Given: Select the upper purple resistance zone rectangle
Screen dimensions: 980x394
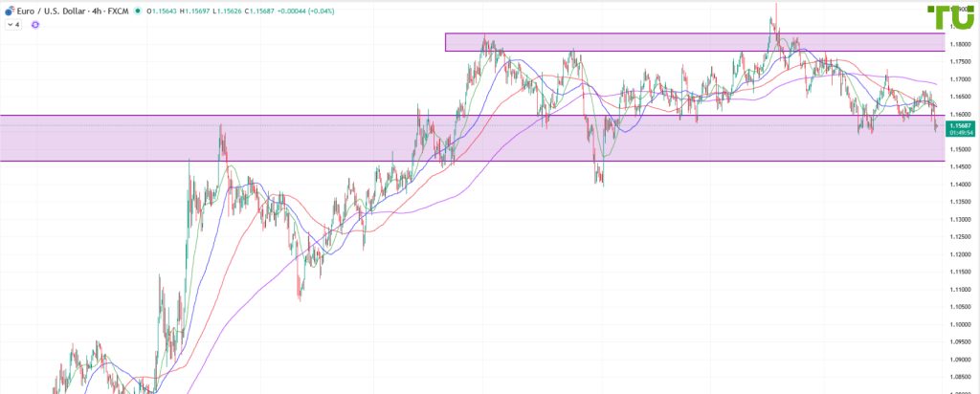Looking at the screenshot, I should click(670, 42).
